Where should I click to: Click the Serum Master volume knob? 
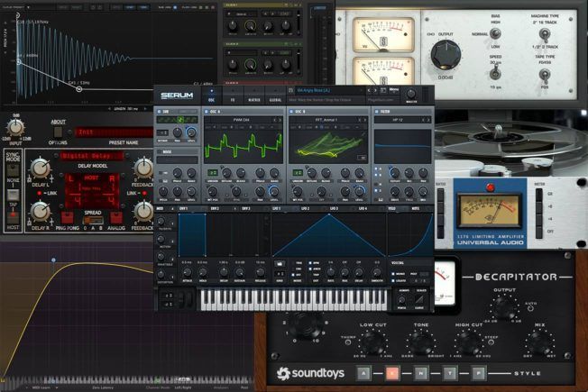pos(411,94)
